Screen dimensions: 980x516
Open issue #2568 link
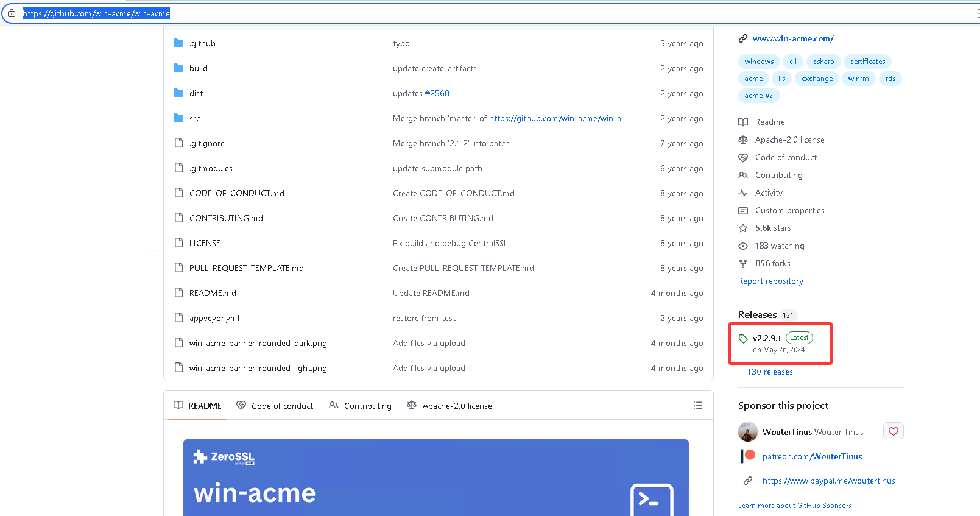click(437, 93)
